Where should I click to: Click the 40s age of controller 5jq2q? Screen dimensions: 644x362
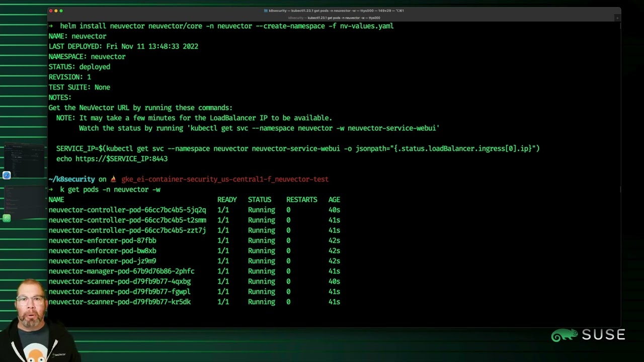tap(334, 210)
